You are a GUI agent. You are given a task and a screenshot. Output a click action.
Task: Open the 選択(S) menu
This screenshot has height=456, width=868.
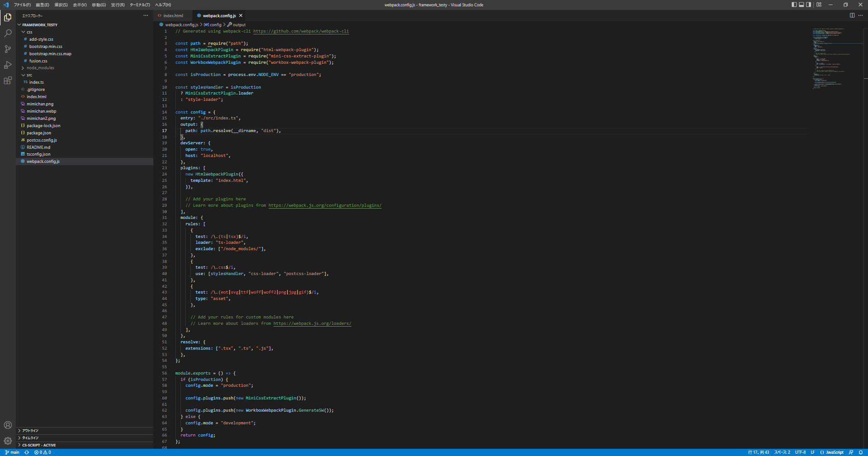(61, 5)
